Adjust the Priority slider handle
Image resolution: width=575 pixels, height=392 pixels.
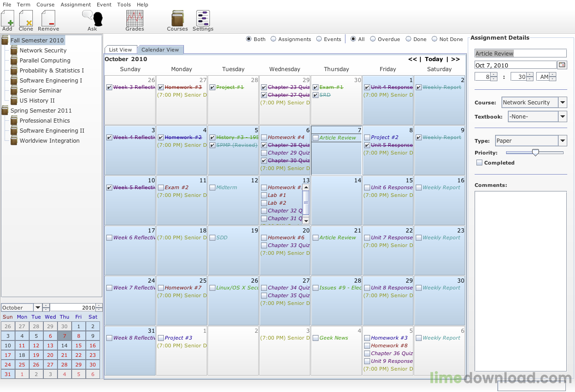pyautogui.click(x=535, y=153)
